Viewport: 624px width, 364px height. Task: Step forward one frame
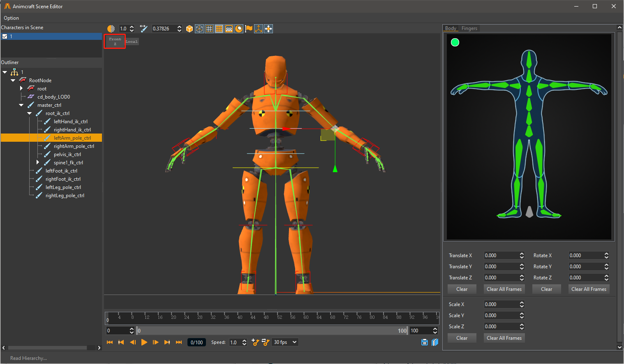[156, 342]
